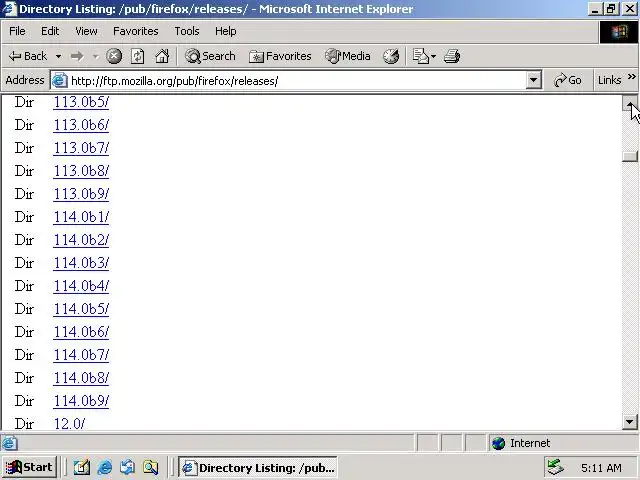
Task: Click the Mail toolbar icon
Action: 420,56
